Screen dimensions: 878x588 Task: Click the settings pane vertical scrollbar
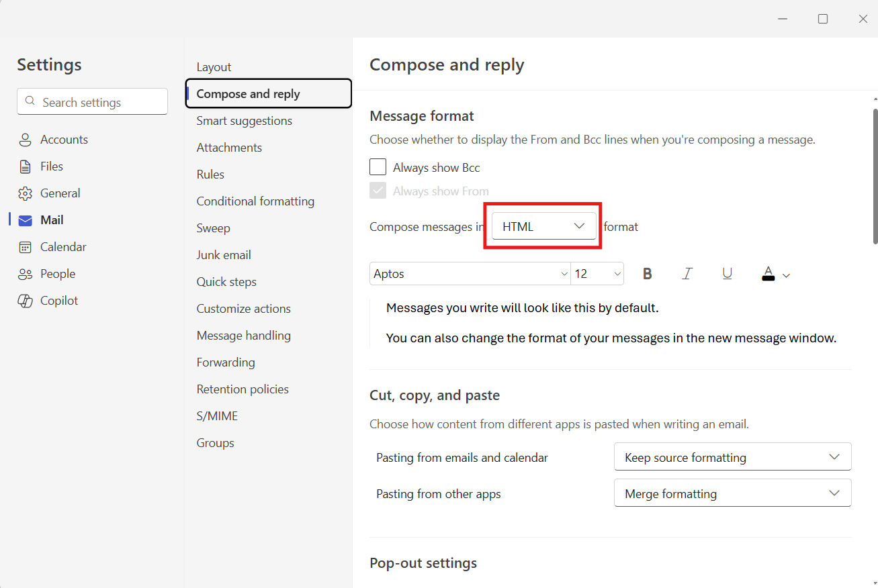[875, 177]
